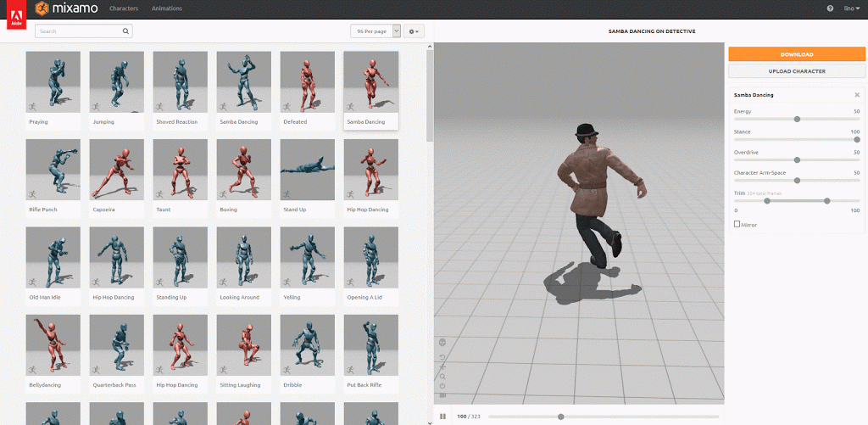Click the search magnifier icon
The width and height of the screenshot is (868, 425).
[x=125, y=31]
